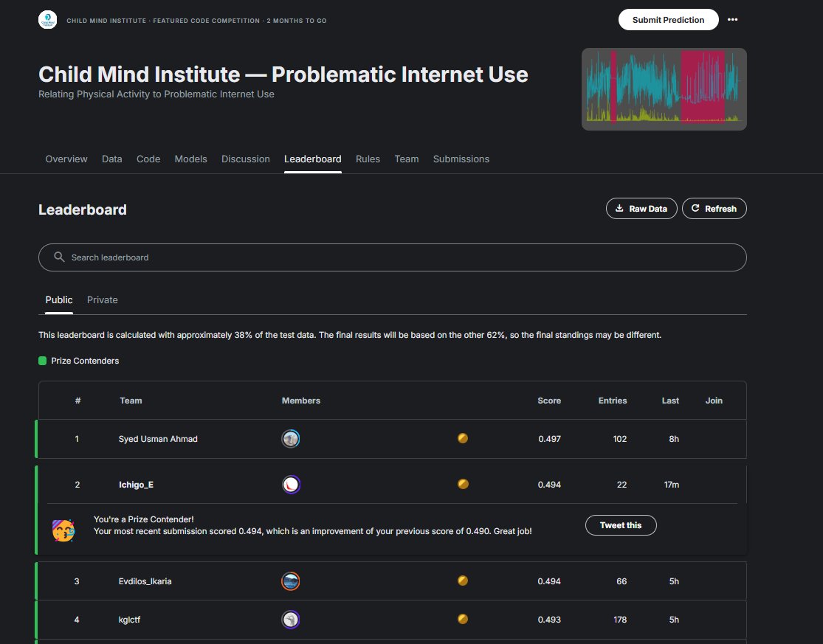This screenshot has width=823, height=644.
Task: Click entries value 178
Action: coord(620,620)
